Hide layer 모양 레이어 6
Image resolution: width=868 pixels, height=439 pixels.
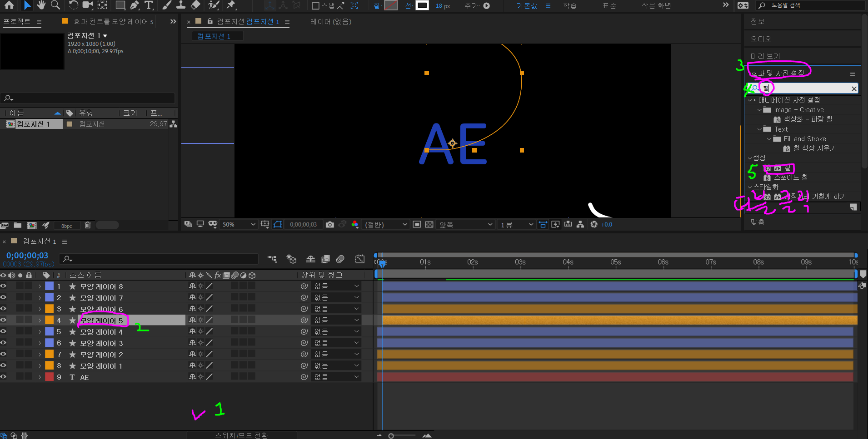click(3, 309)
